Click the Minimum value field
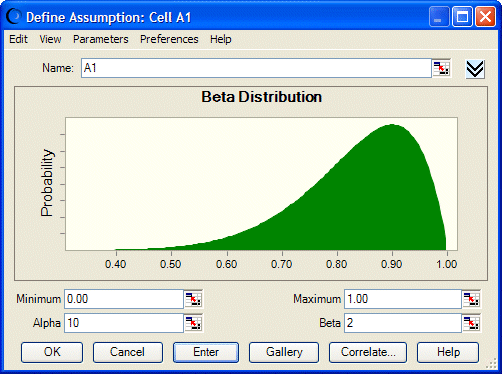 (124, 299)
